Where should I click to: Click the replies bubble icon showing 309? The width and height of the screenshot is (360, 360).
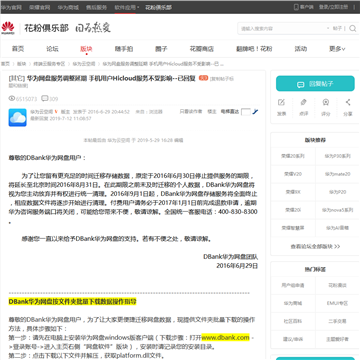click(45, 99)
